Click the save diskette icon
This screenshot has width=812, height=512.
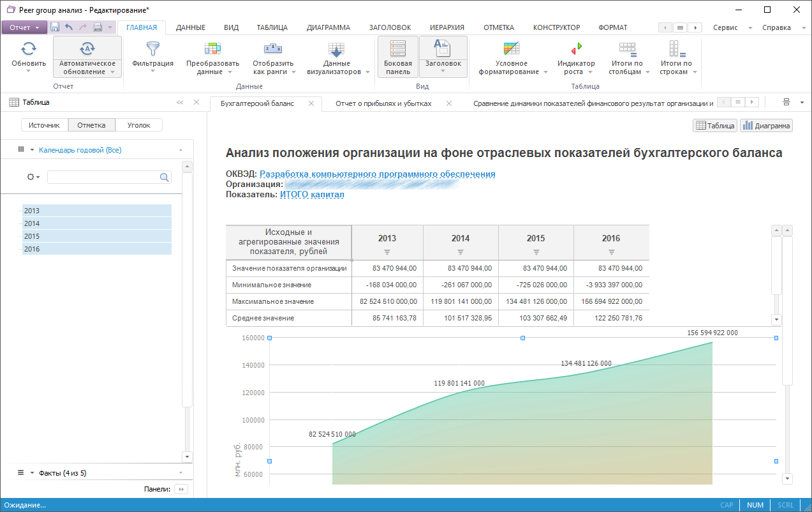(55, 27)
